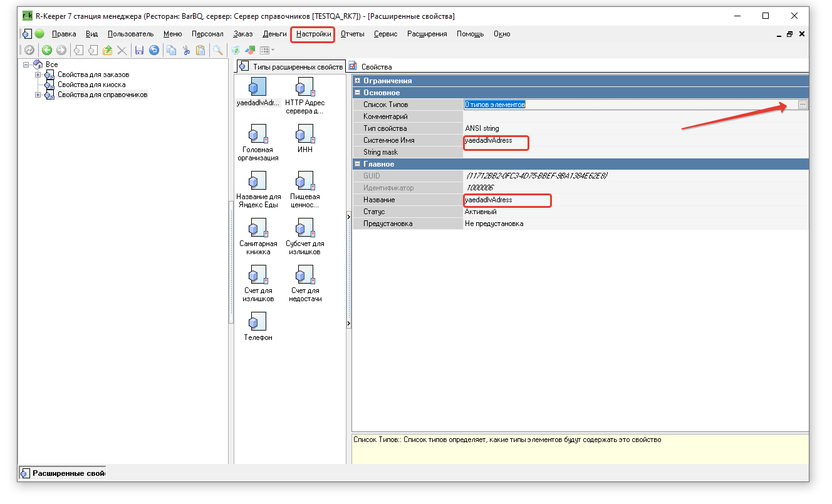
Task: Click the blue undo arrow icon
Action: pyautogui.click(x=153, y=51)
